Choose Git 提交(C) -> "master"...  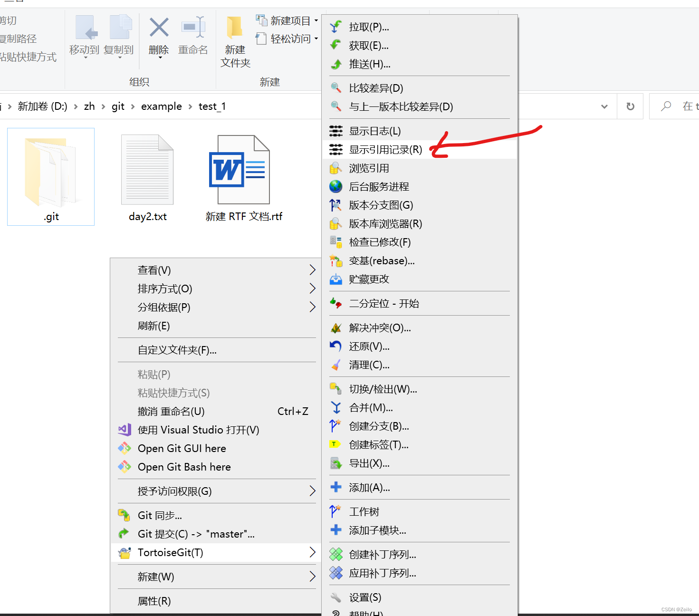[216, 534]
